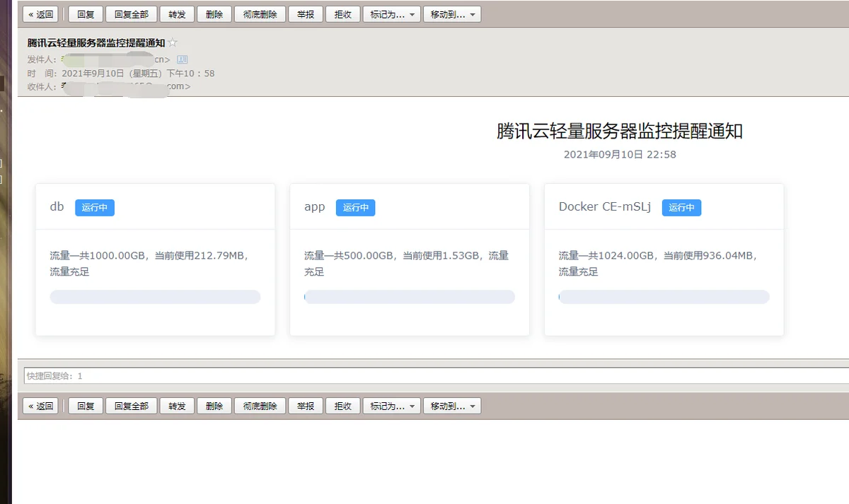
Task: Click 举报 in the bottom toolbar
Action: [x=306, y=406]
